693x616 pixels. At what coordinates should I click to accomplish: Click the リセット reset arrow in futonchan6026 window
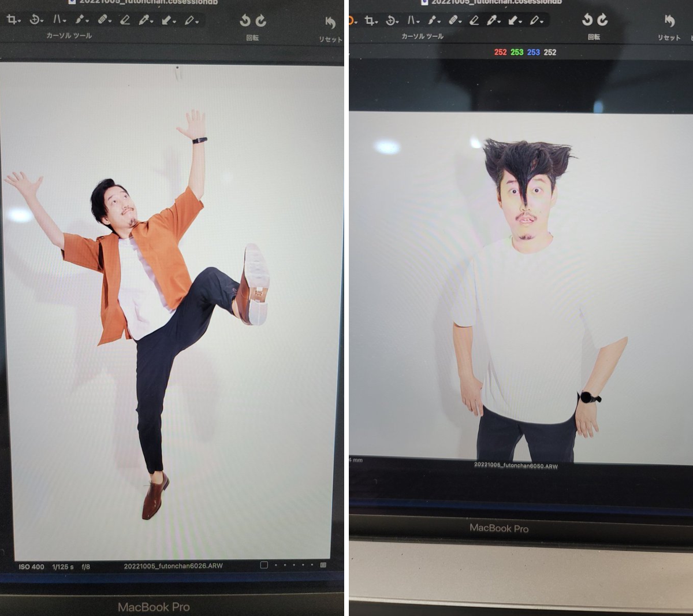click(330, 23)
